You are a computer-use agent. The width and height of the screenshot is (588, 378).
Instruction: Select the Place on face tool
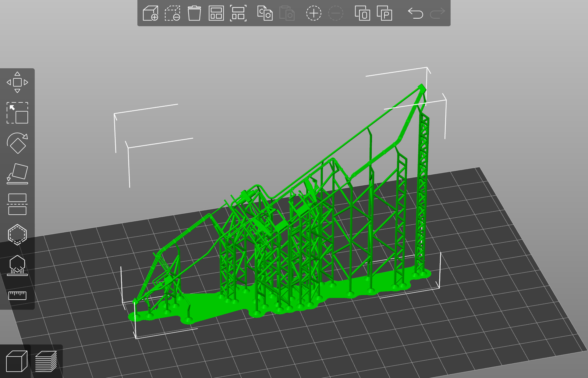tap(17, 174)
